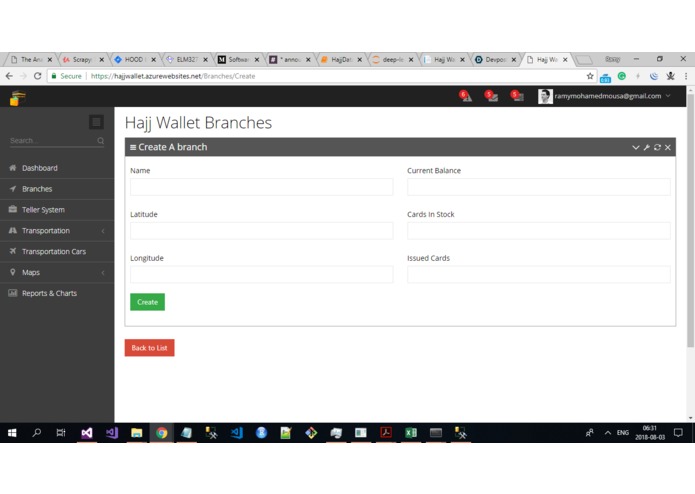The height and width of the screenshot is (494, 695).
Task: Click the Dashboard home icon
Action: pos(13,167)
